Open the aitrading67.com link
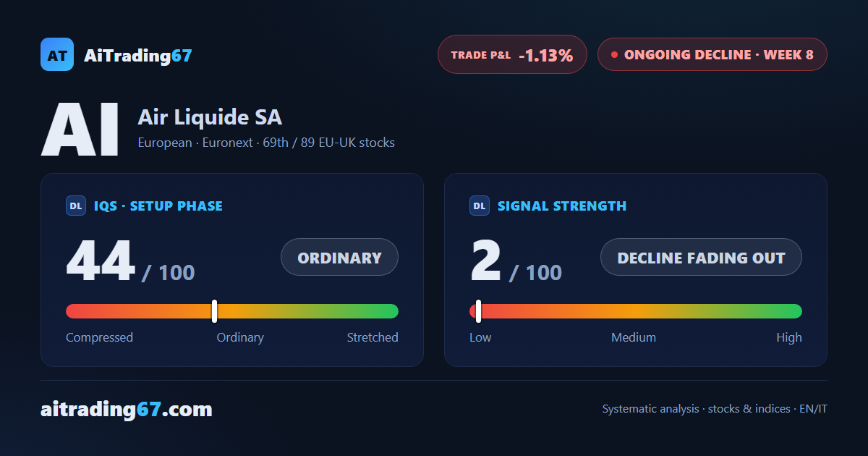868x456 pixels. [x=127, y=409]
